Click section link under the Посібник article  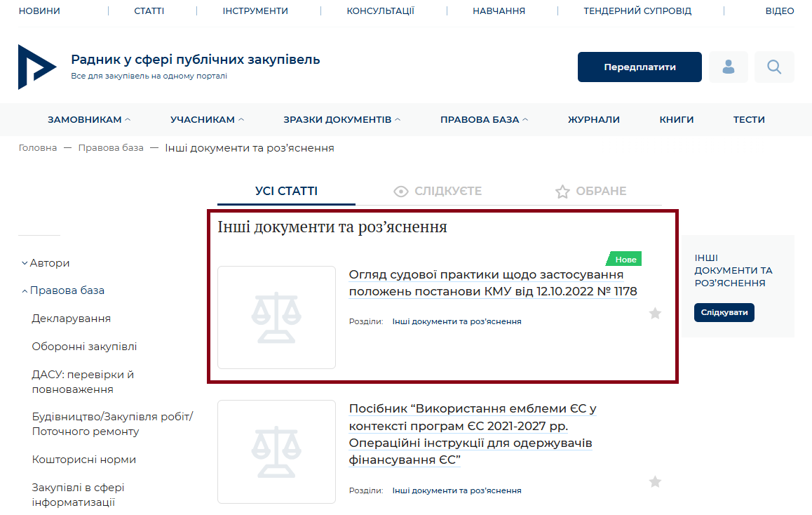point(456,490)
